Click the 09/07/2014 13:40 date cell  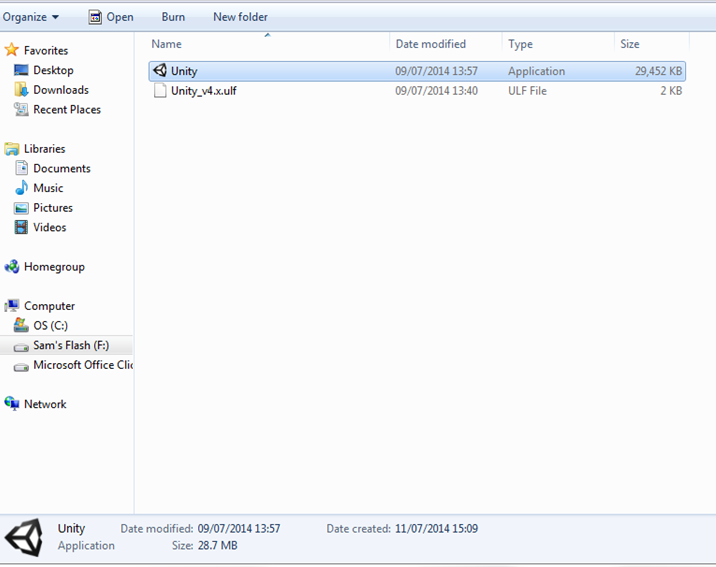click(436, 91)
